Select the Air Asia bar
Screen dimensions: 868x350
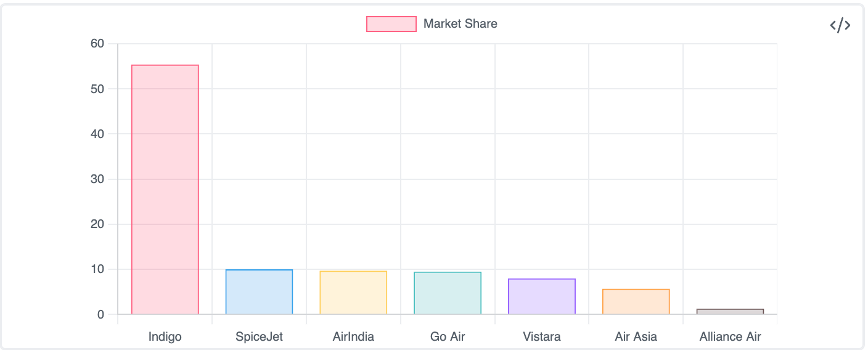[636, 302]
